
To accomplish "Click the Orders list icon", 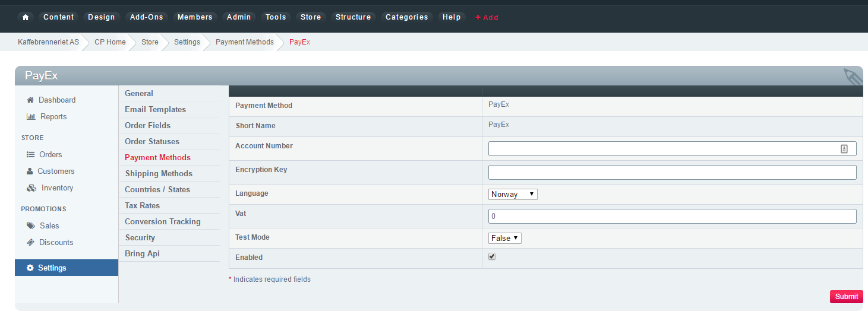I will 30,155.
